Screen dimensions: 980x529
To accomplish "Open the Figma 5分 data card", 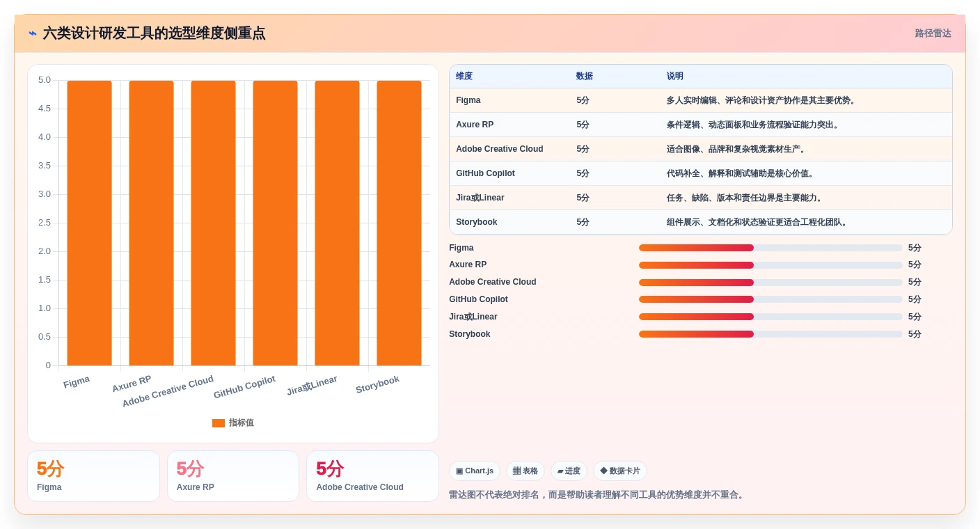I will [93, 476].
